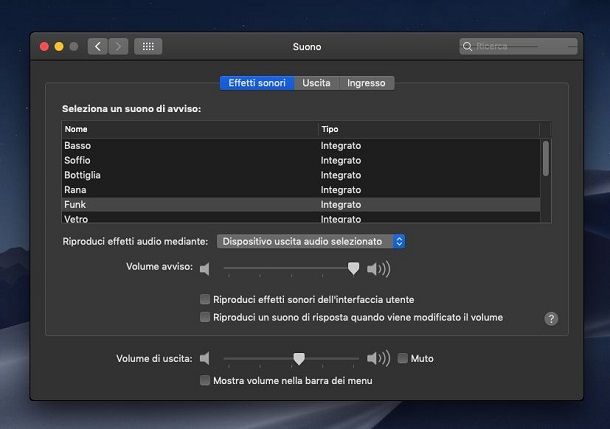Tick the Muto checkbox
This screenshot has height=429, width=610.
[403, 358]
